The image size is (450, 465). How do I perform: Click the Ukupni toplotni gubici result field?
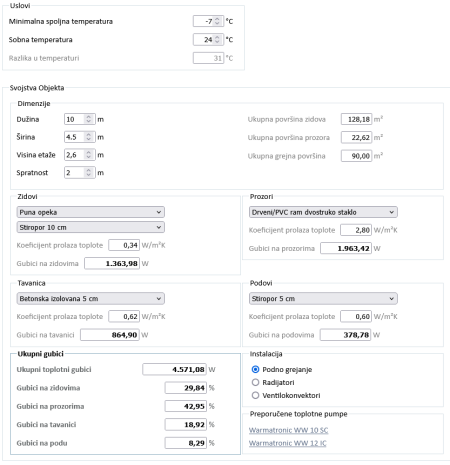point(174,369)
